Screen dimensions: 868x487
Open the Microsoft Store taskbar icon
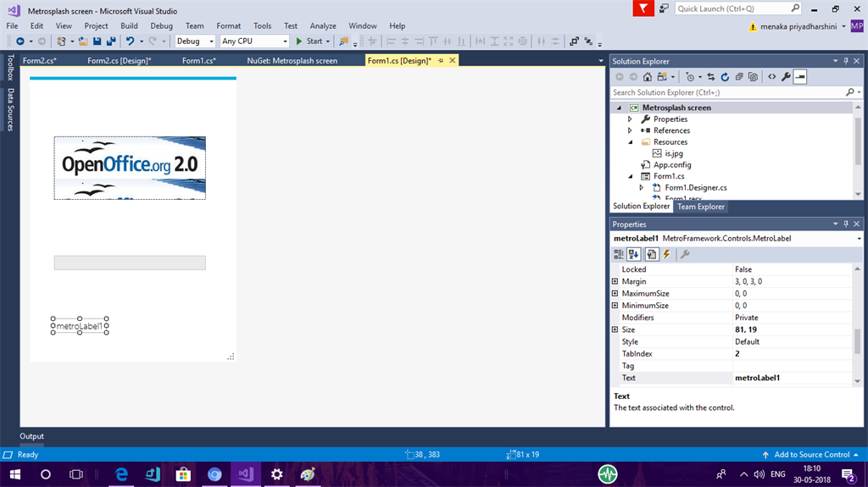point(183,474)
